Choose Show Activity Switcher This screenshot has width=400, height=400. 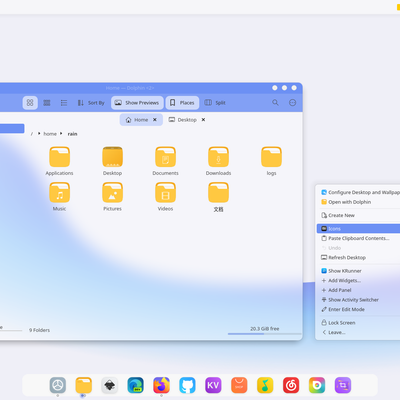359,300
